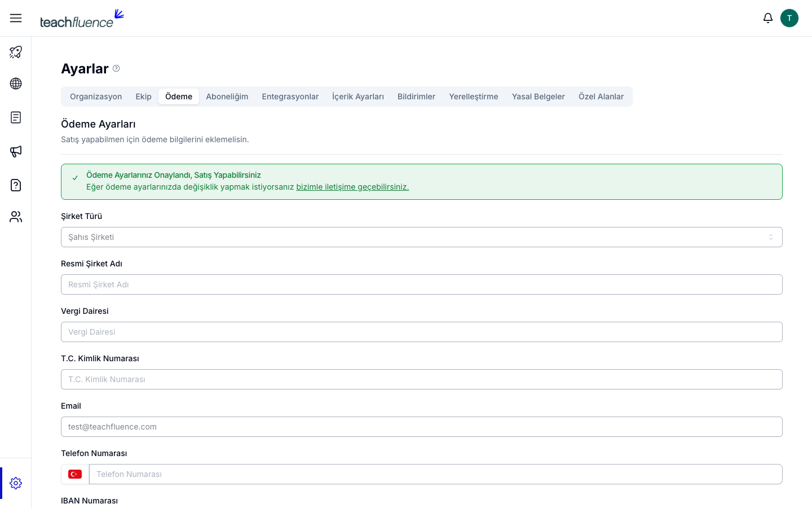Go to the Entegrasyonlar tab
This screenshot has width=812, height=508.
pos(290,97)
